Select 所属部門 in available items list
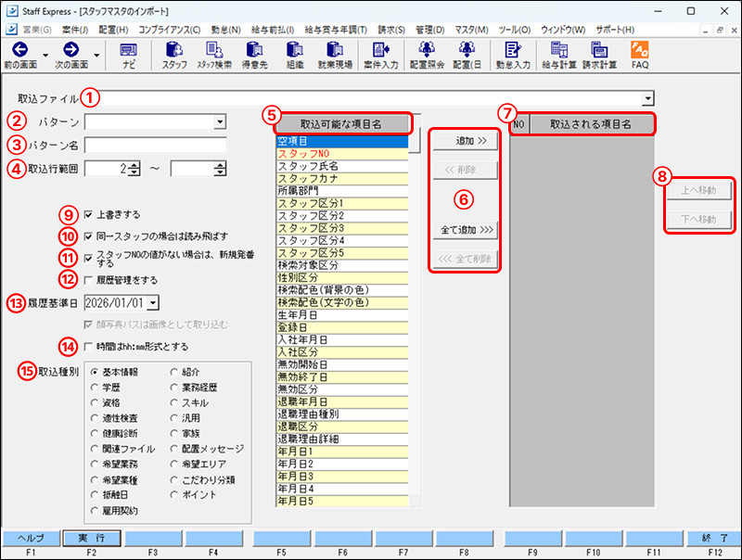Image resolution: width=742 pixels, height=560 pixels. [342, 191]
